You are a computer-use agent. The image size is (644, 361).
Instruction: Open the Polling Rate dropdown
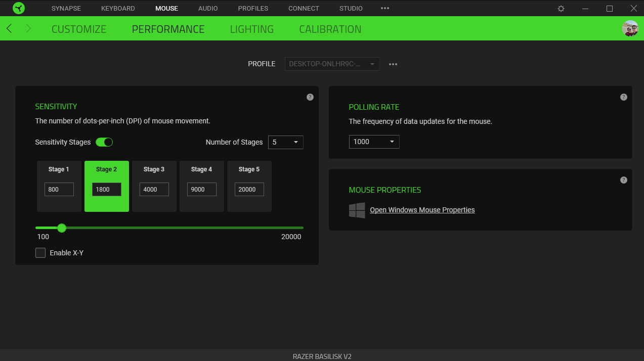[x=374, y=142]
